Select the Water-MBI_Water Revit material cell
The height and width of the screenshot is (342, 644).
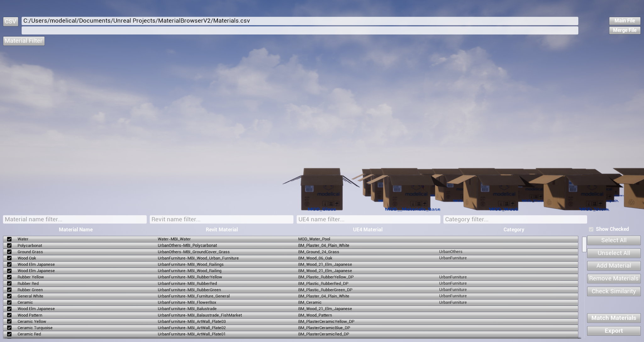[x=174, y=239]
